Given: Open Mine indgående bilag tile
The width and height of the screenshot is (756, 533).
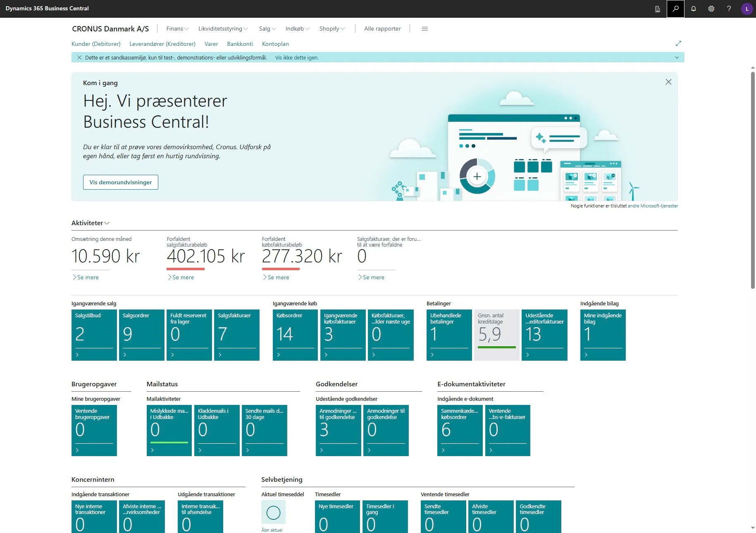Looking at the screenshot, I should point(603,335).
